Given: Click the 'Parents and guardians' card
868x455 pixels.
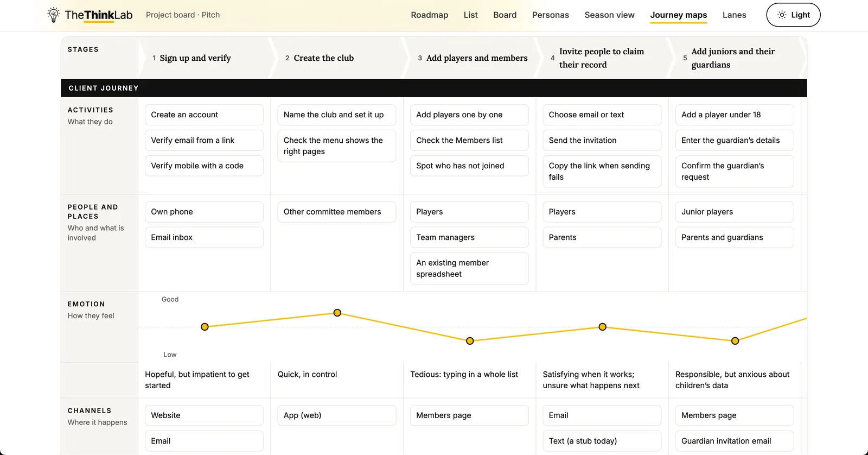Looking at the screenshot, I should point(735,237).
